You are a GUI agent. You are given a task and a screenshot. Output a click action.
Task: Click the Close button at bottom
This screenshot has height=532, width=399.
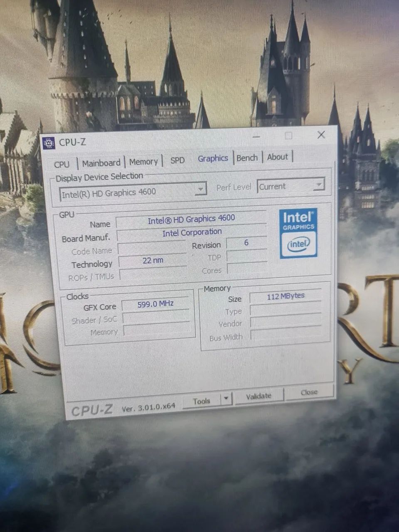point(309,392)
